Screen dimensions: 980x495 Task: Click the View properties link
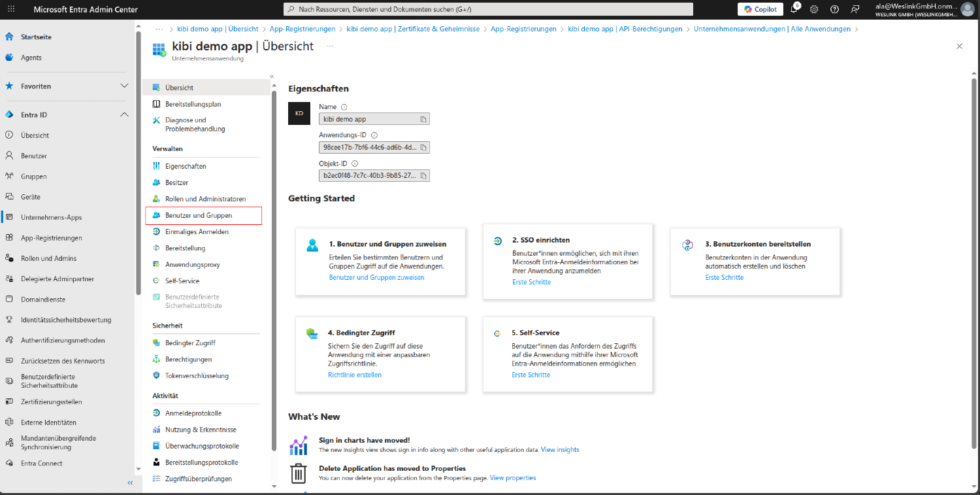tap(513, 478)
